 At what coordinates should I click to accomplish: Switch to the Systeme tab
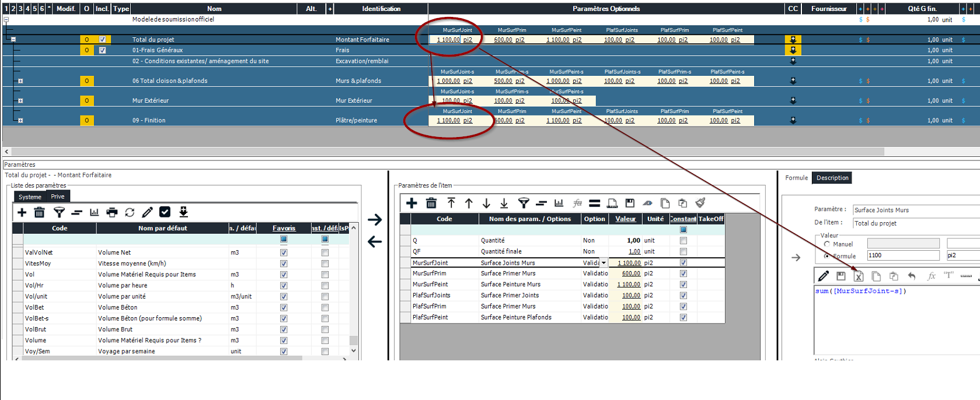pyautogui.click(x=30, y=197)
